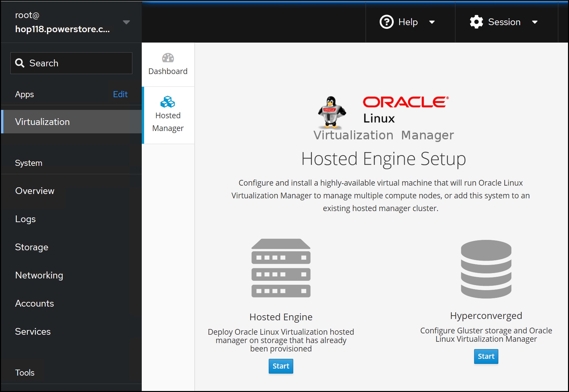The image size is (569, 392).
Task: Click the Tools section label
Action: (x=25, y=373)
